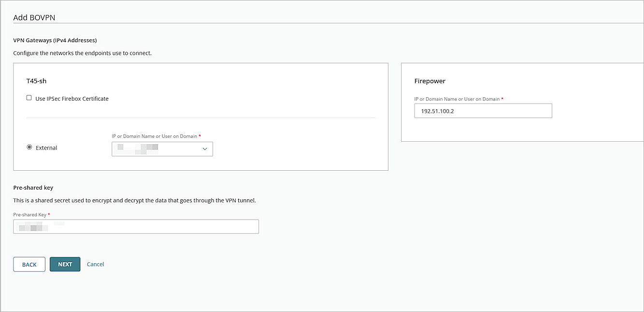Enable the Use IPSec Firebox Certificate checkbox
This screenshot has height=312, width=644.
click(29, 97)
